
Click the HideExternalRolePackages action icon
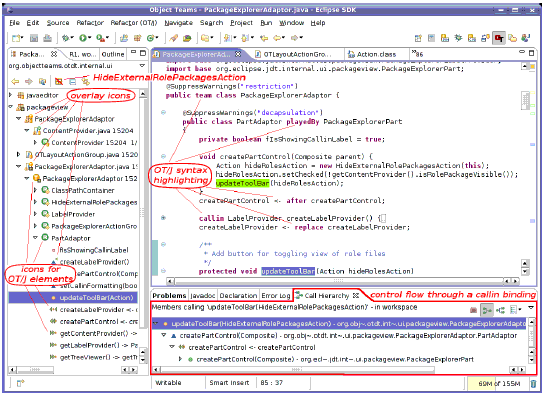coord(59,81)
